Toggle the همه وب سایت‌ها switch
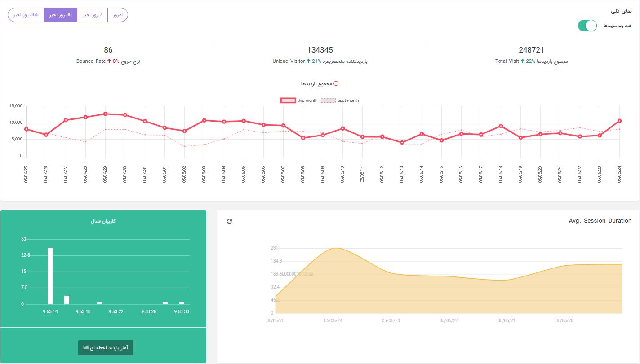This screenshot has width=640, height=364. tap(587, 26)
